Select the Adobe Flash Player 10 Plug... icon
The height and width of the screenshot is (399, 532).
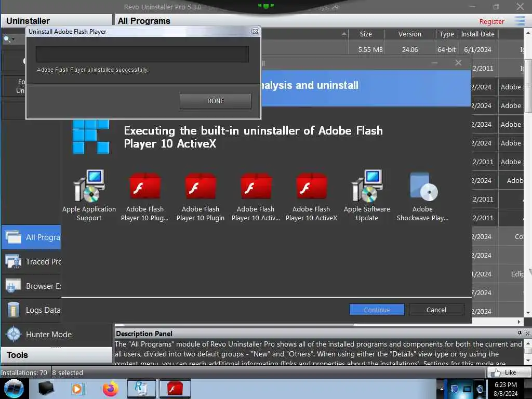tap(145, 197)
